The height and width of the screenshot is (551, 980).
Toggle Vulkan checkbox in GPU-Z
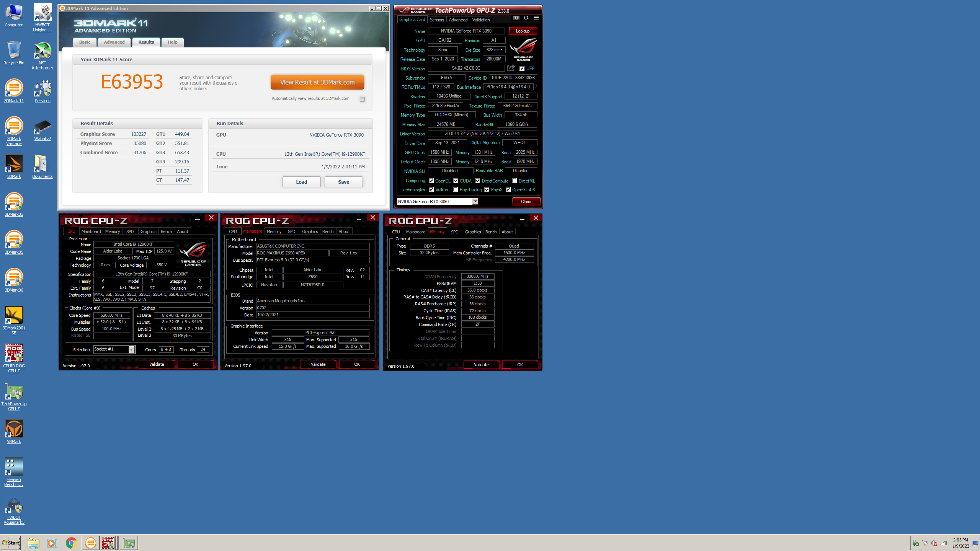pyautogui.click(x=431, y=190)
